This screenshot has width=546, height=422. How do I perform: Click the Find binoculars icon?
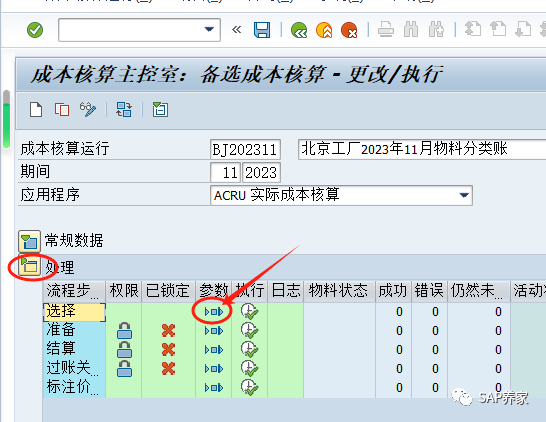point(411,30)
